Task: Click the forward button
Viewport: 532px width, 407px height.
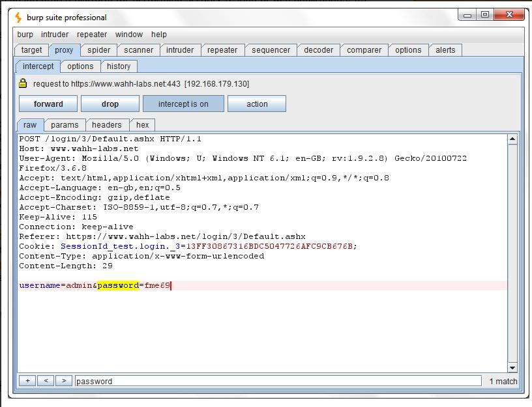Action: coord(48,104)
